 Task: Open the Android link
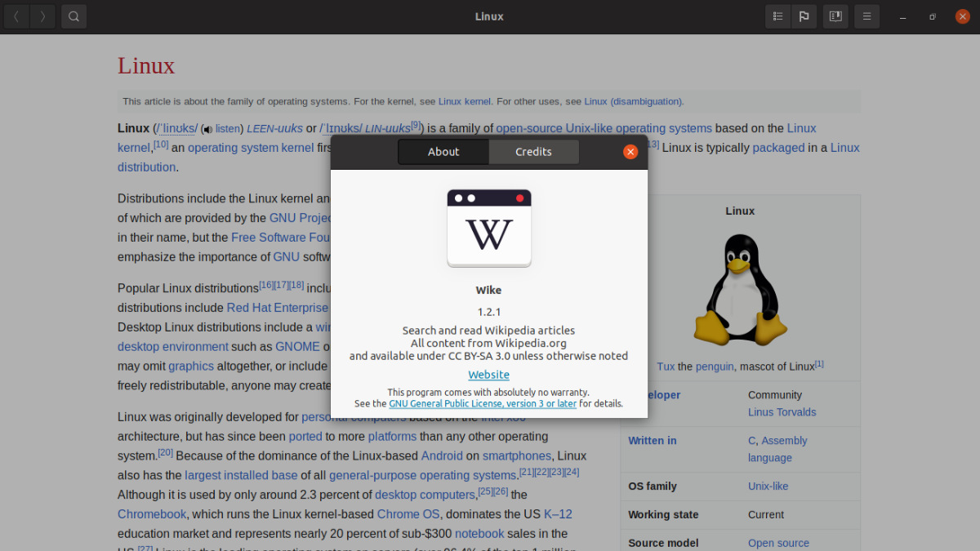click(442, 455)
